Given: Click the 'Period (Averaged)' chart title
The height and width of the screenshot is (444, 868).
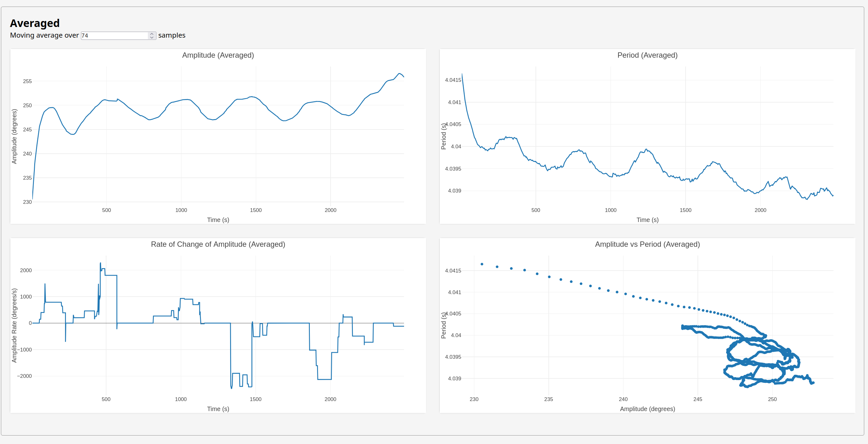Looking at the screenshot, I should pyautogui.click(x=647, y=55).
